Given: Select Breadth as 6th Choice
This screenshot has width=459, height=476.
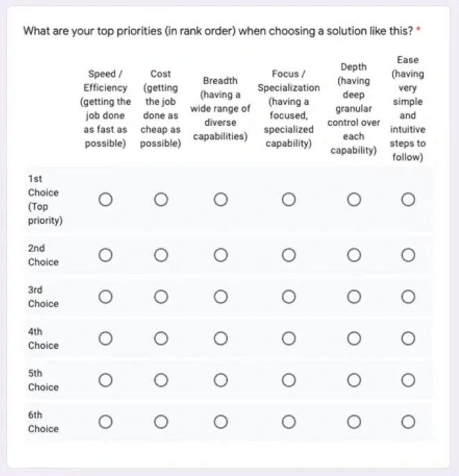Looking at the screenshot, I should pos(221,422).
